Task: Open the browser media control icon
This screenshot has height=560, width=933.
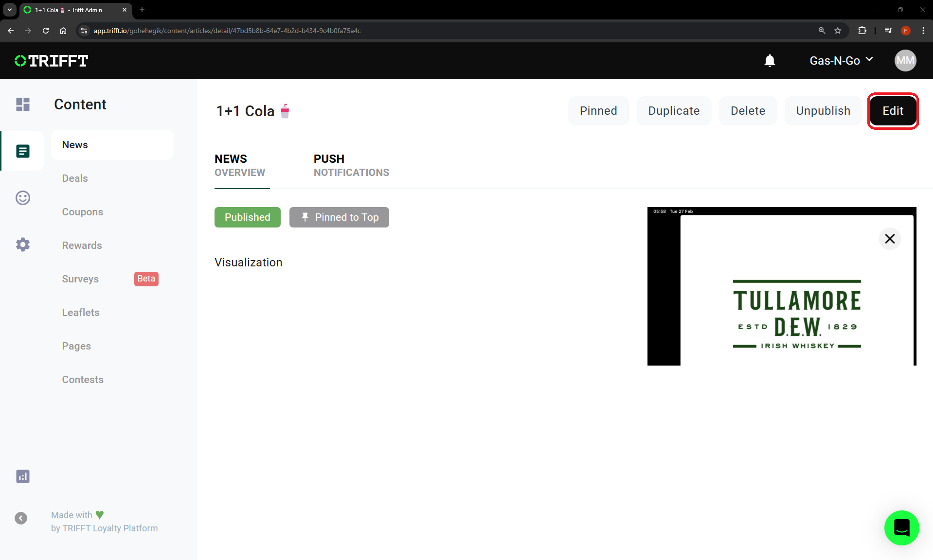Action: click(x=888, y=31)
